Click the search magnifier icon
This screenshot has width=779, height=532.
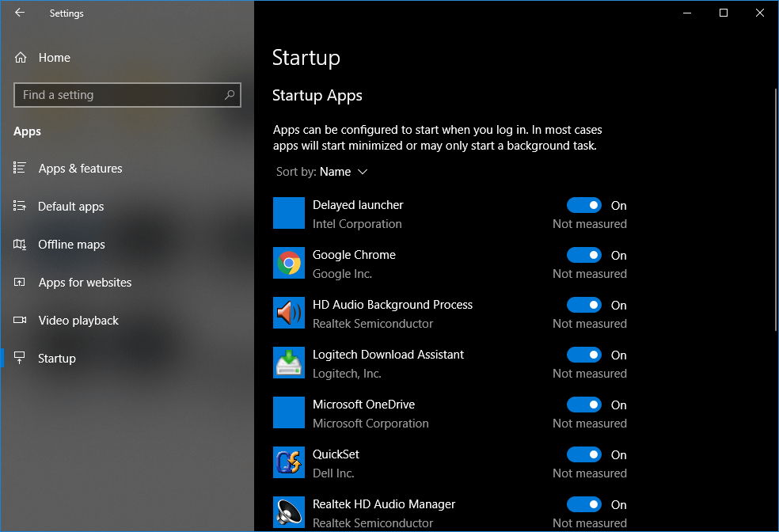pos(230,95)
